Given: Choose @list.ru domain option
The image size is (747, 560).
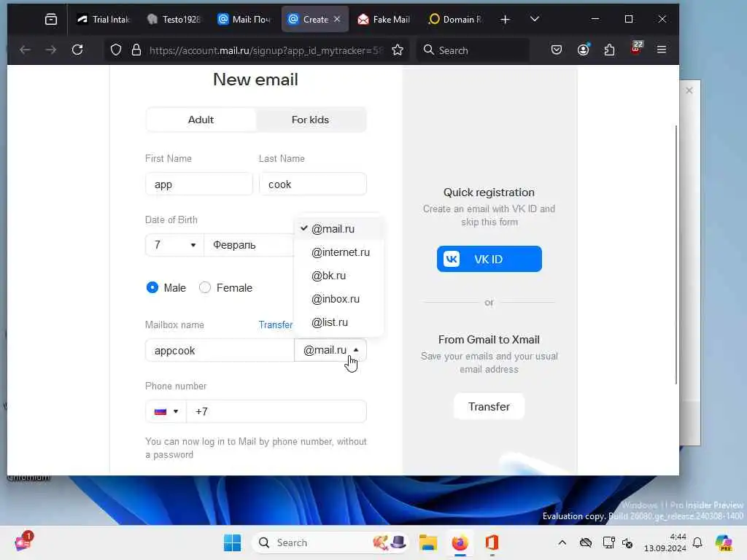Looking at the screenshot, I should tap(338, 322).
